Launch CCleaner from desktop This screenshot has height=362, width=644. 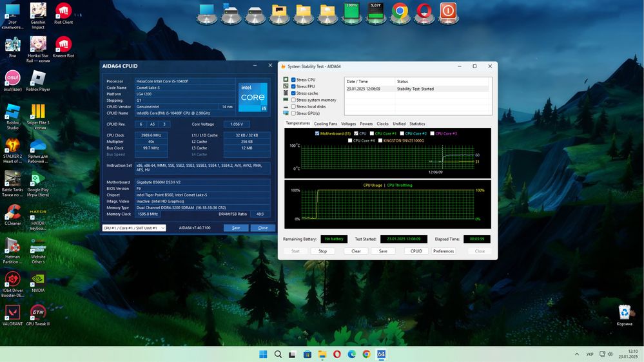click(x=13, y=214)
